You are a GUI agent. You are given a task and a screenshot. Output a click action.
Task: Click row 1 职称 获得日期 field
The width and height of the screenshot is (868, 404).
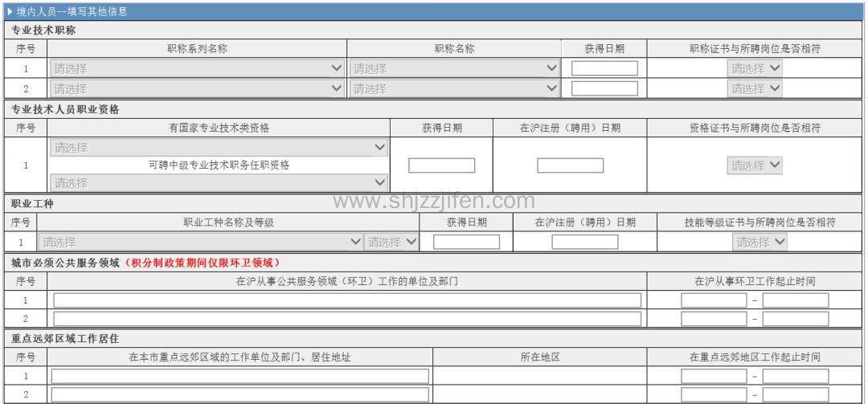[x=604, y=68]
